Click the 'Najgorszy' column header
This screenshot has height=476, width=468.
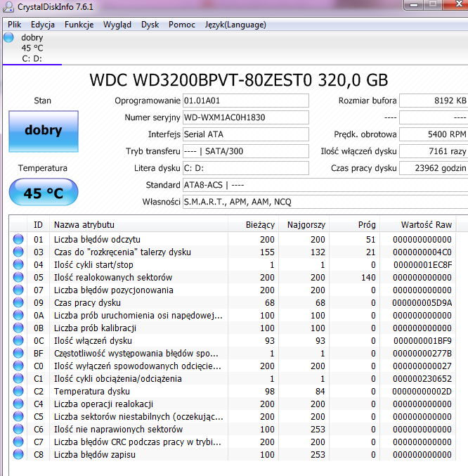click(304, 225)
